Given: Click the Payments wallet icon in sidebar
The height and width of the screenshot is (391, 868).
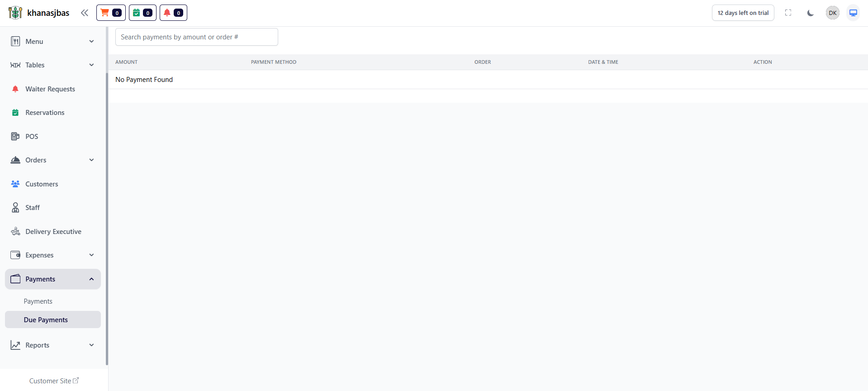Looking at the screenshot, I should coord(15,279).
